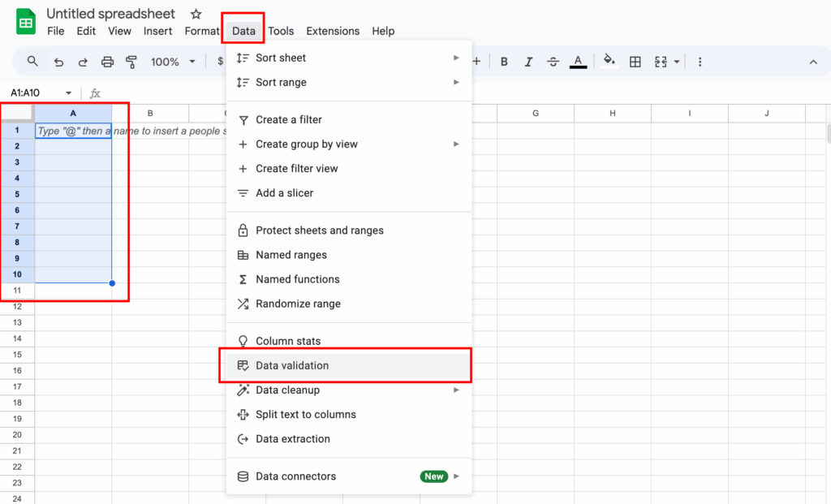Open the 100% zoom dropdown
Viewport: 831px width, 504px height.
(173, 62)
